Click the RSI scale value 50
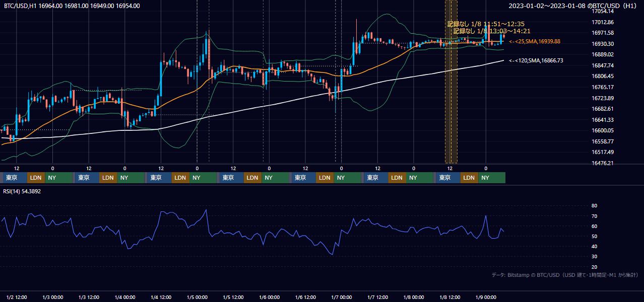Screen dimensions: 644x302 (595, 236)
